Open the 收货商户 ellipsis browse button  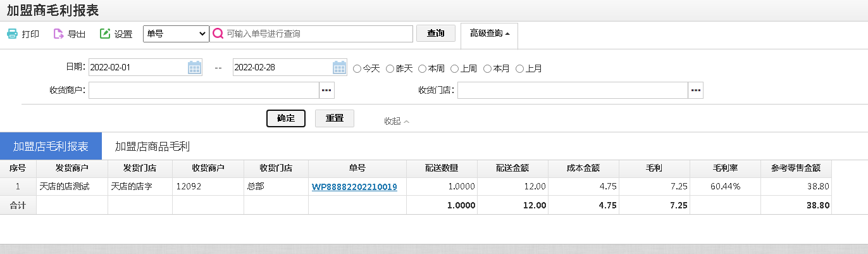[x=326, y=91]
